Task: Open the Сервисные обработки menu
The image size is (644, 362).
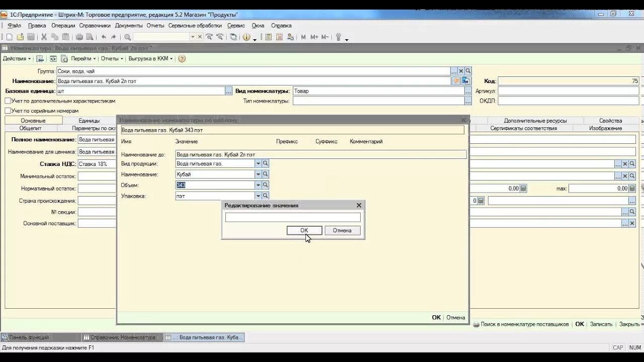Action: (195, 26)
